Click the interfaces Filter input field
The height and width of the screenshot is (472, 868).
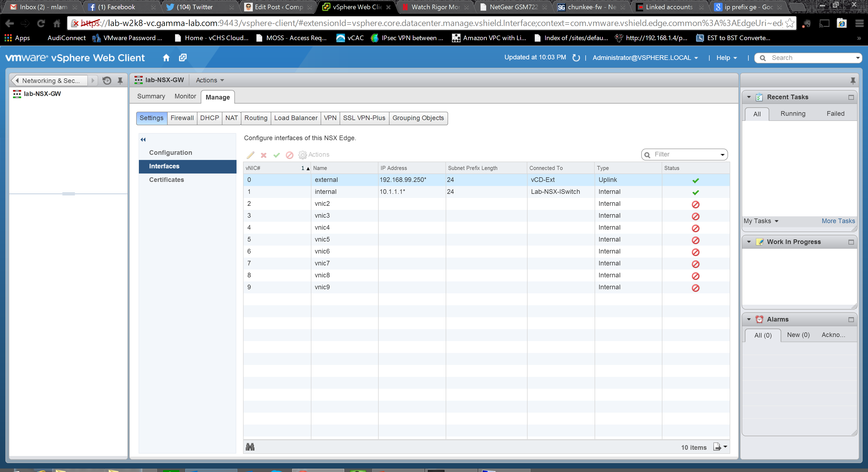pos(684,155)
